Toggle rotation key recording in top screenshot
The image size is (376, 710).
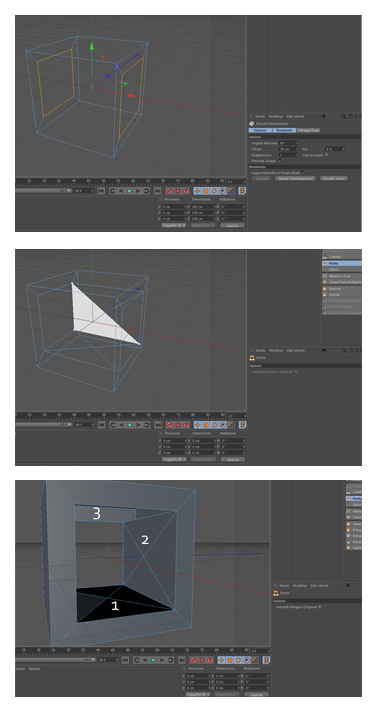click(214, 191)
